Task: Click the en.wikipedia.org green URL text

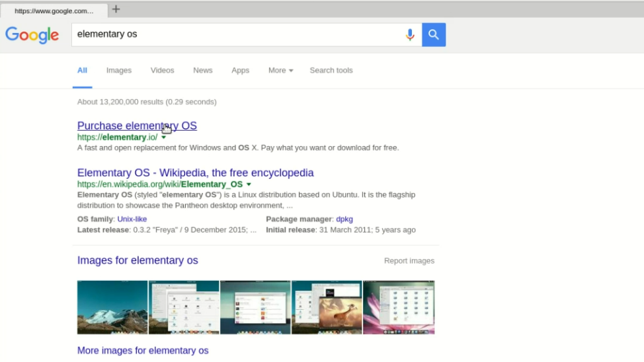Action: coord(160,184)
